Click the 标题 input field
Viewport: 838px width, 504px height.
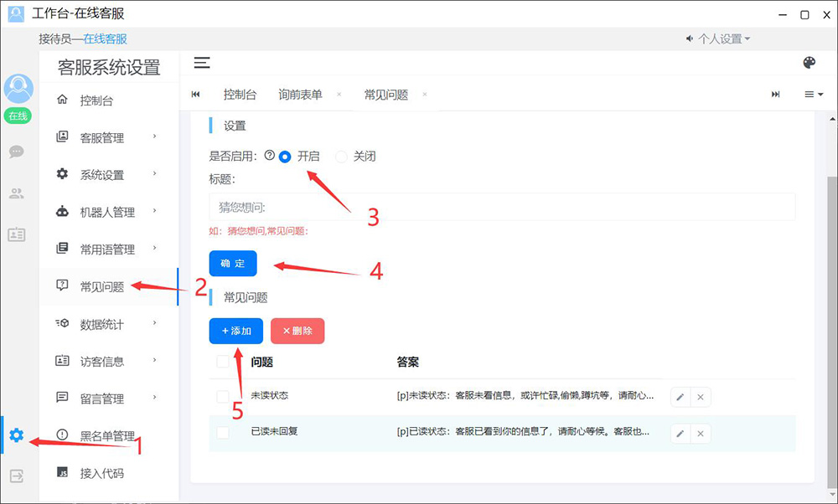point(501,207)
